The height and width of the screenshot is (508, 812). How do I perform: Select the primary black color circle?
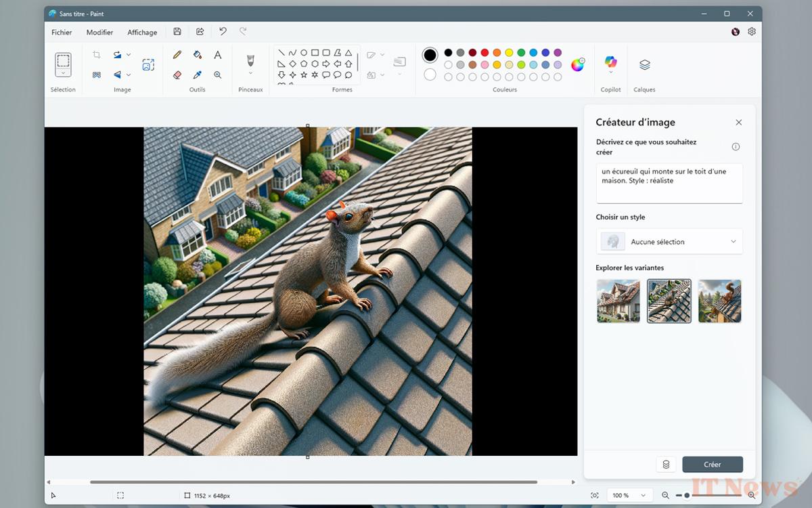point(430,55)
